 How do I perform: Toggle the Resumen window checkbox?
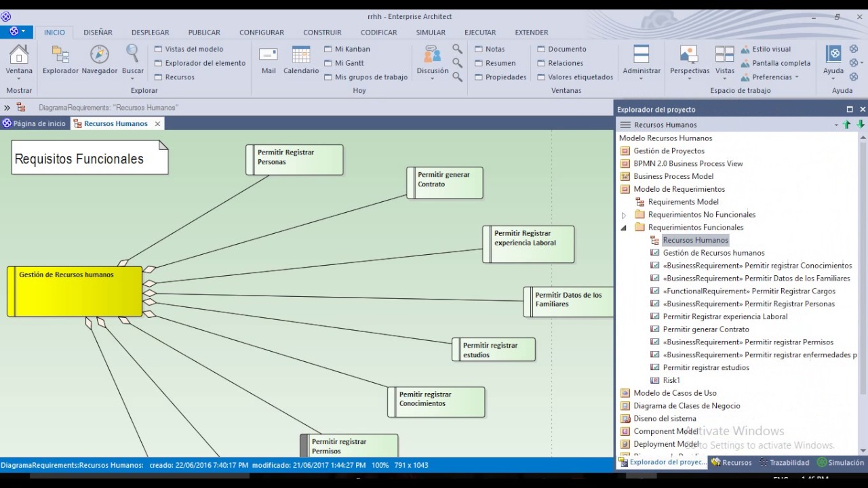pyautogui.click(x=478, y=63)
